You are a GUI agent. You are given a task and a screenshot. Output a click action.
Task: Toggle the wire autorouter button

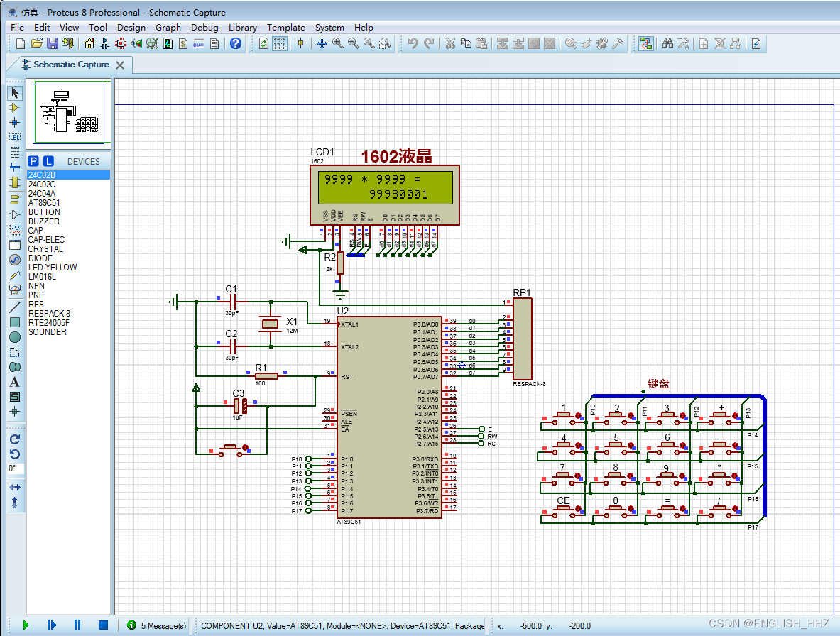tap(645, 44)
